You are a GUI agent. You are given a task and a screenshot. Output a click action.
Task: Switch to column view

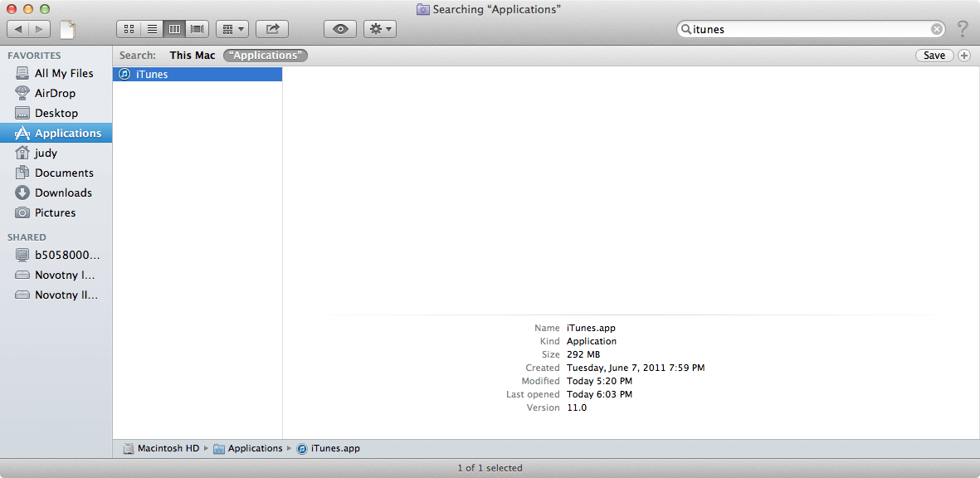174,29
